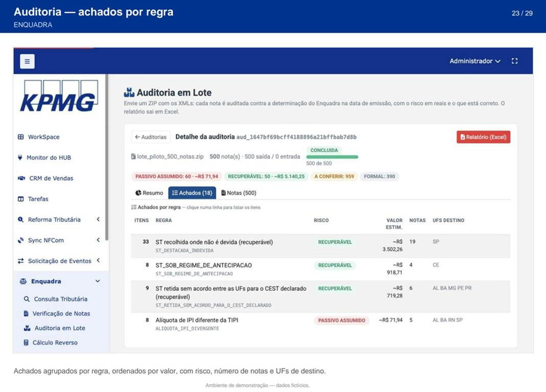Expand the Solicitação de Eventos chevron
The image size is (546, 392).
click(98, 261)
